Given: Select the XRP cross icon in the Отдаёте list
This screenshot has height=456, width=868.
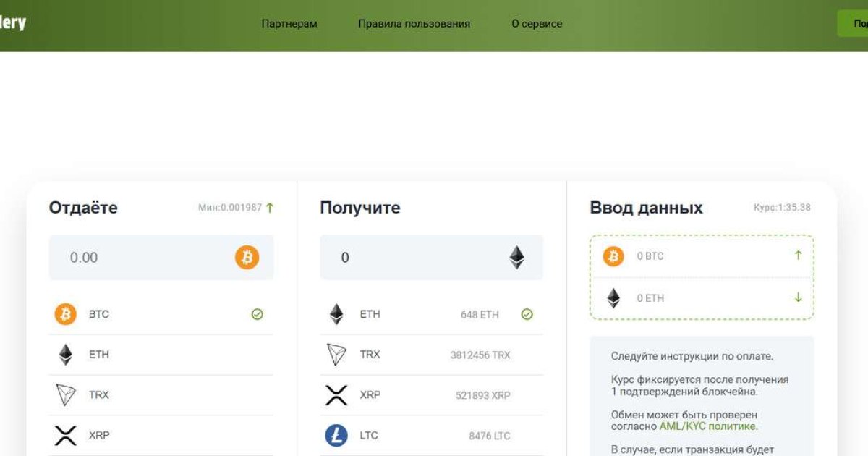Looking at the screenshot, I should (x=66, y=436).
